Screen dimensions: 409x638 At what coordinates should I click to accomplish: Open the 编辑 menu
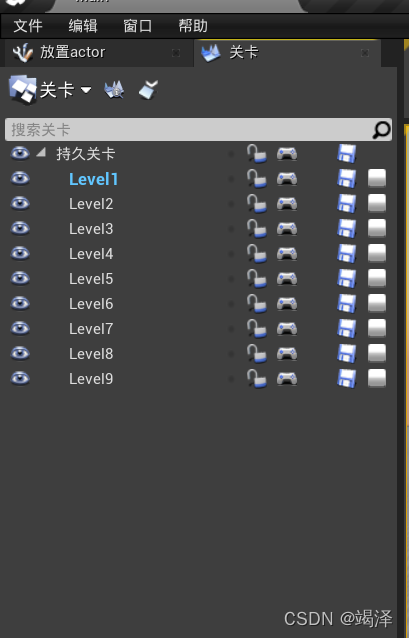point(83,26)
